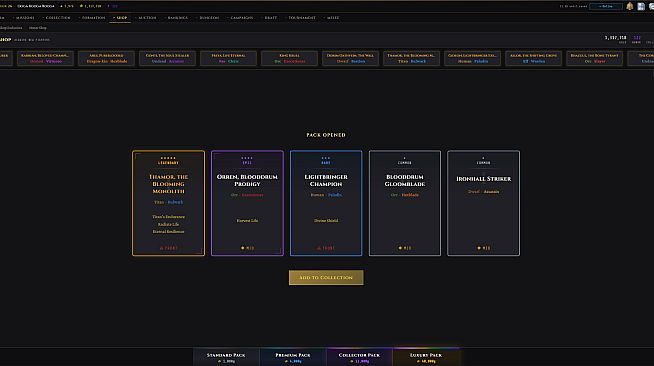Click the sell value on Orren card
The width and height of the screenshot is (654, 366).
(247, 248)
